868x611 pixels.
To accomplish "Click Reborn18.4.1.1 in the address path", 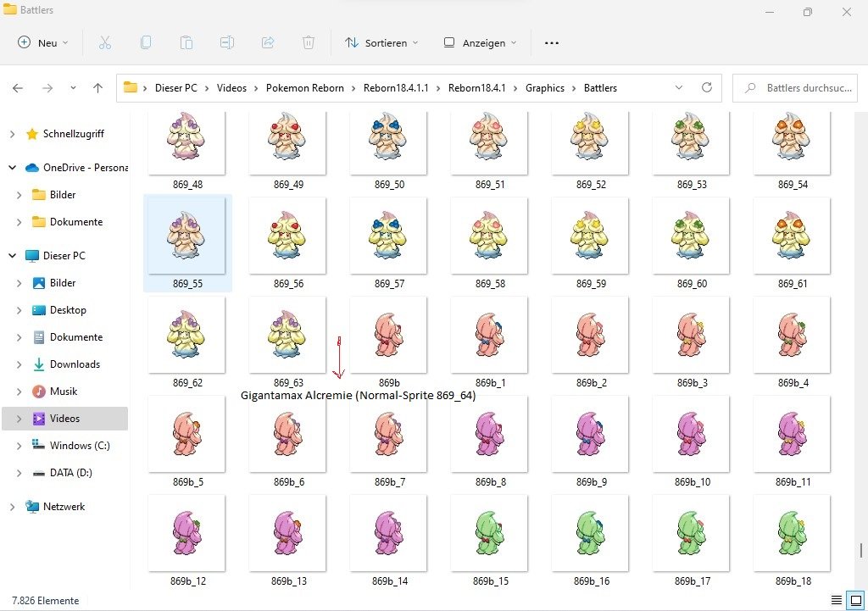I will coord(396,88).
